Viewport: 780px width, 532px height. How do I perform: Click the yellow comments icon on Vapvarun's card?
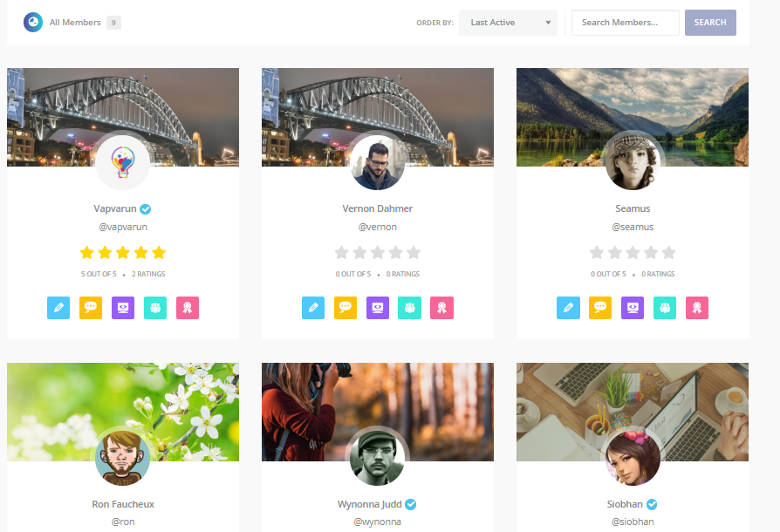pyautogui.click(x=91, y=308)
